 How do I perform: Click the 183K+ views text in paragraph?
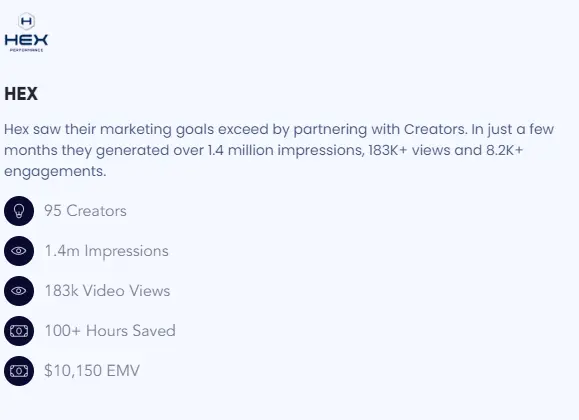coord(410,150)
